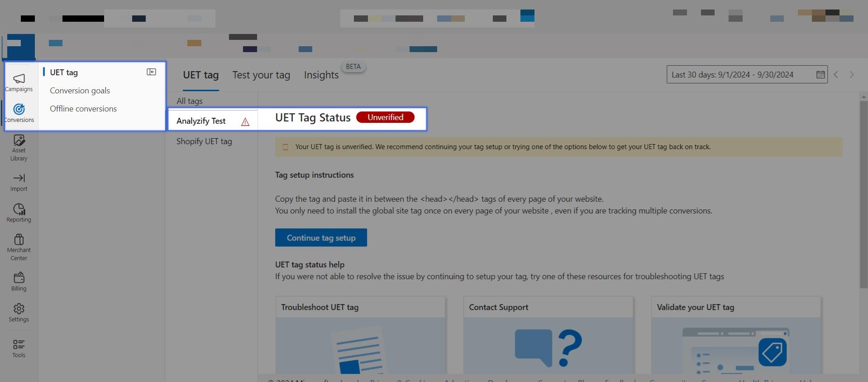Open the Reporting chart icon
This screenshot has height=382, width=868.
tap(19, 209)
